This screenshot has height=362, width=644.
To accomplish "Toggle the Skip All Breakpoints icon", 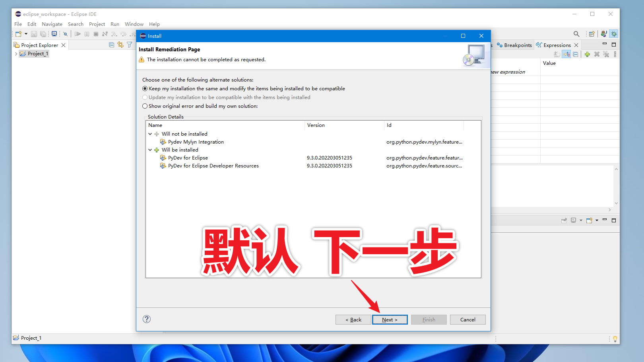I will [66, 34].
